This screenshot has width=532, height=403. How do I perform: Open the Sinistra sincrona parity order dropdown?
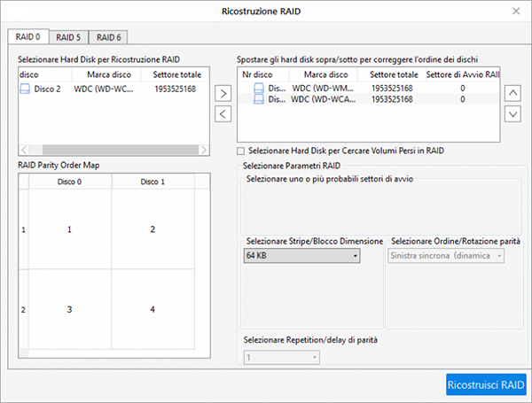446,256
